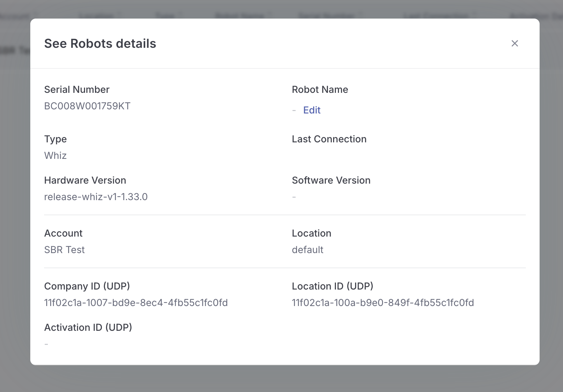
Task: Click the Robot Name label
Action: (320, 89)
